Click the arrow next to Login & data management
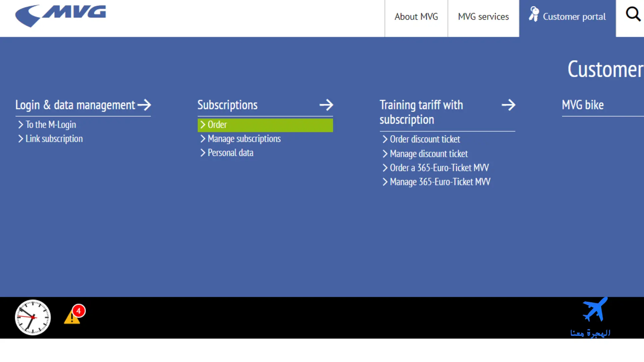This screenshot has width=644, height=362. (x=144, y=105)
